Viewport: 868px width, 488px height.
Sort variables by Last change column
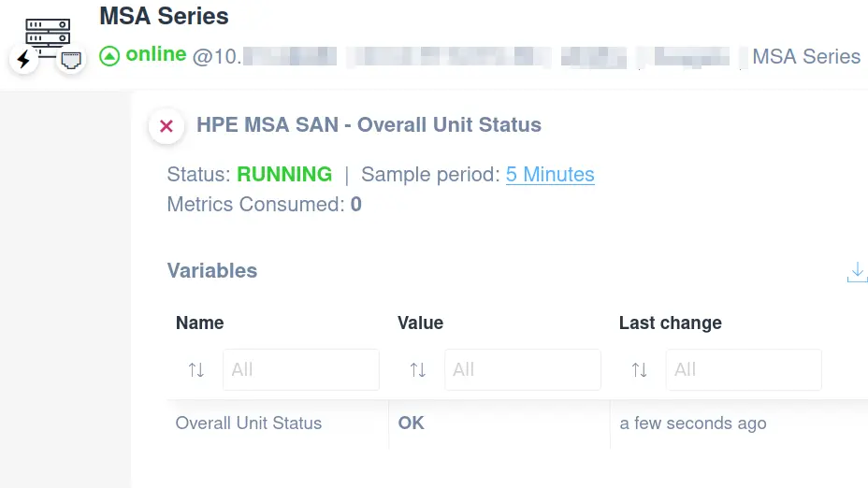point(640,369)
